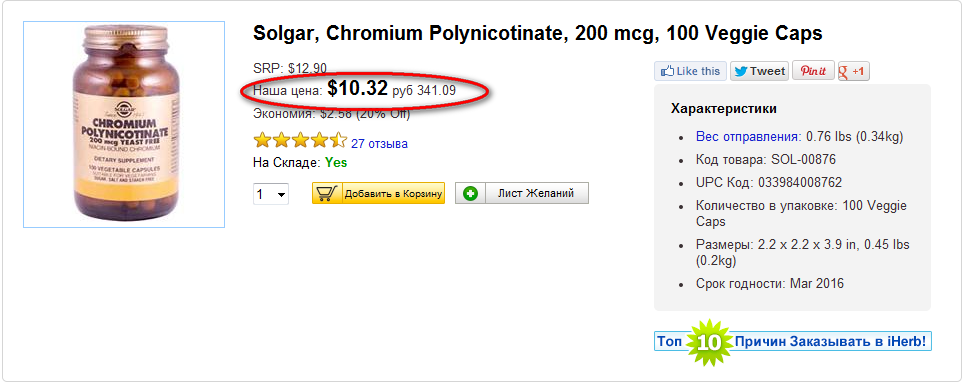This screenshot has width=971, height=386.
Task: Click the Solgar product title heading
Action: (538, 33)
